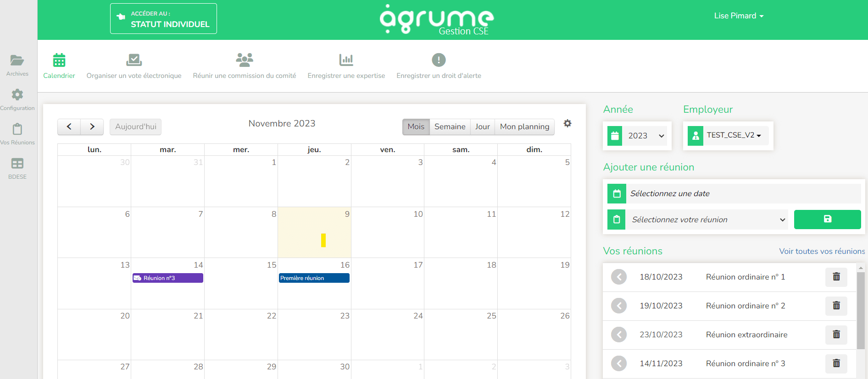The height and width of the screenshot is (379, 868).
Task: Switch calendar to Jour view
Action: pos(482,127)
